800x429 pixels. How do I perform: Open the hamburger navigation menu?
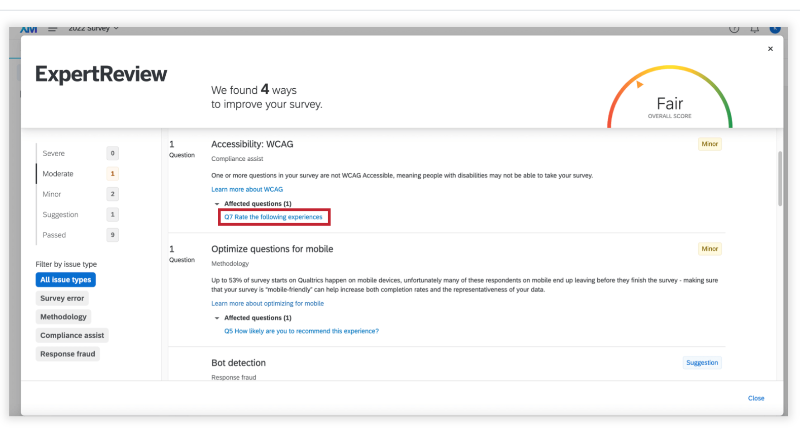(x=52, y=29)
